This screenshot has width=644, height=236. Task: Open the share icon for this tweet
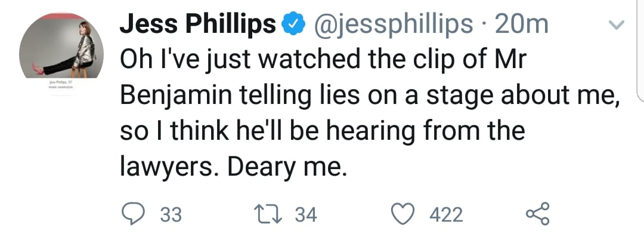tap(537, 214)
